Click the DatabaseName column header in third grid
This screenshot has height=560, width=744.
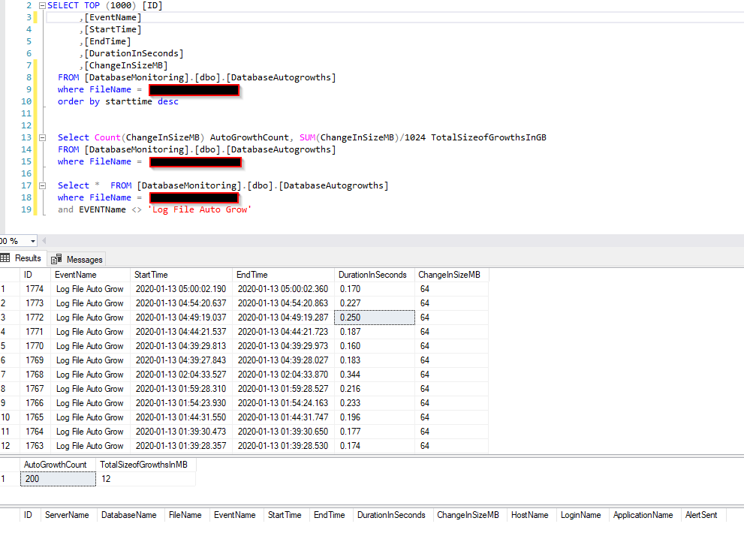pos(131,515)
